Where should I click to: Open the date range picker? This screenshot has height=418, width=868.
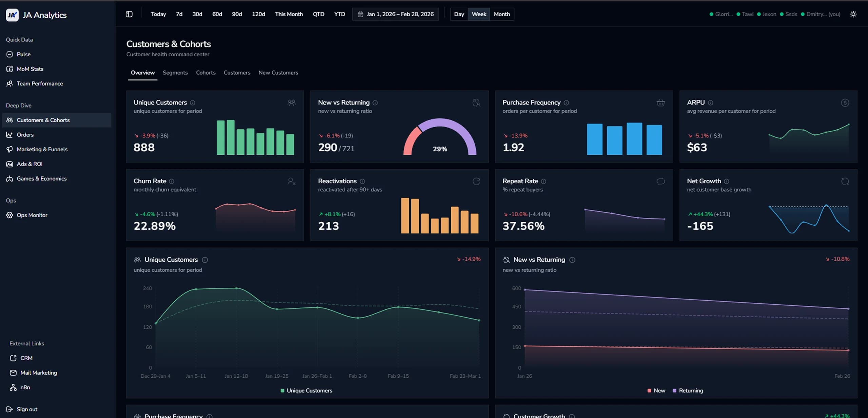tap(395, 14)
